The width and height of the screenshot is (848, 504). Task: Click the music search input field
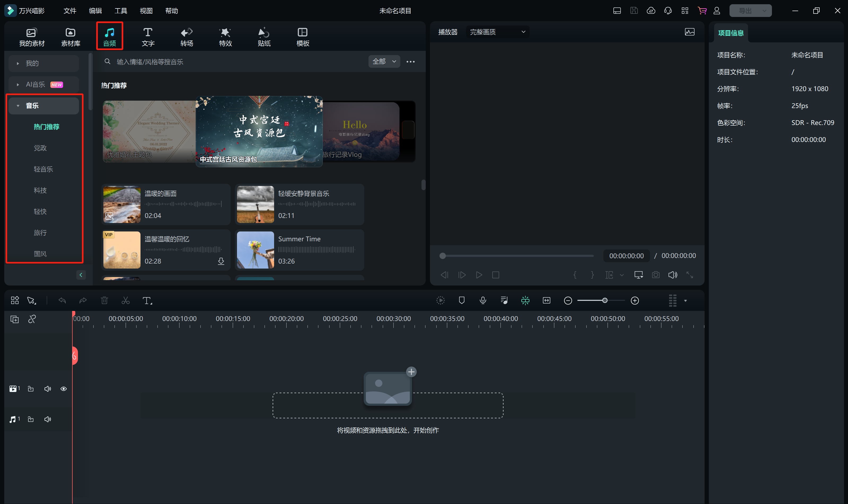point(238,62)
